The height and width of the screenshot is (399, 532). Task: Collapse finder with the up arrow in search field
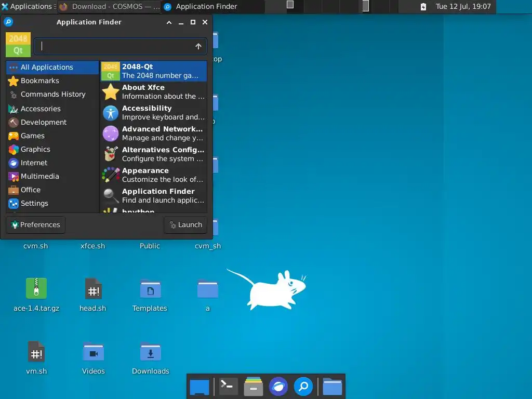click(198, 46)
